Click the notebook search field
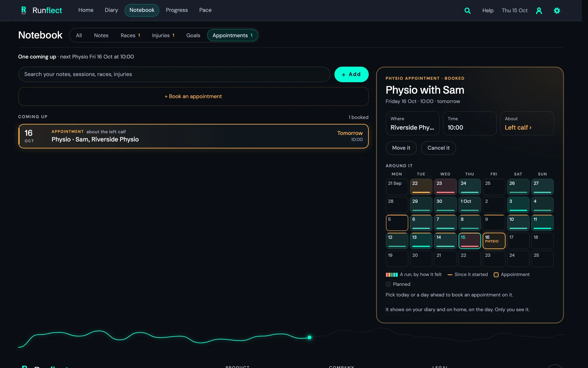The width and height of the screenshot is (588, 368). (174, 74)
